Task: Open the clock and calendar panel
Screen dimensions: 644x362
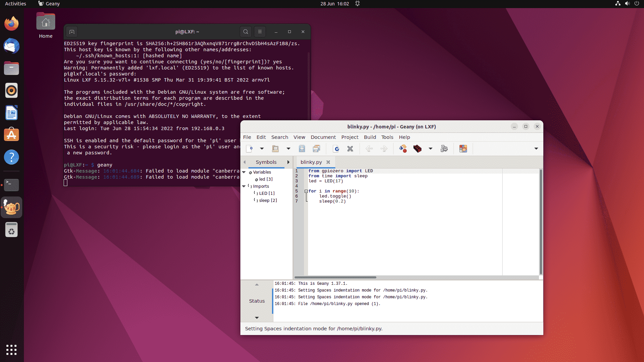Action: (x=335, y=4)
